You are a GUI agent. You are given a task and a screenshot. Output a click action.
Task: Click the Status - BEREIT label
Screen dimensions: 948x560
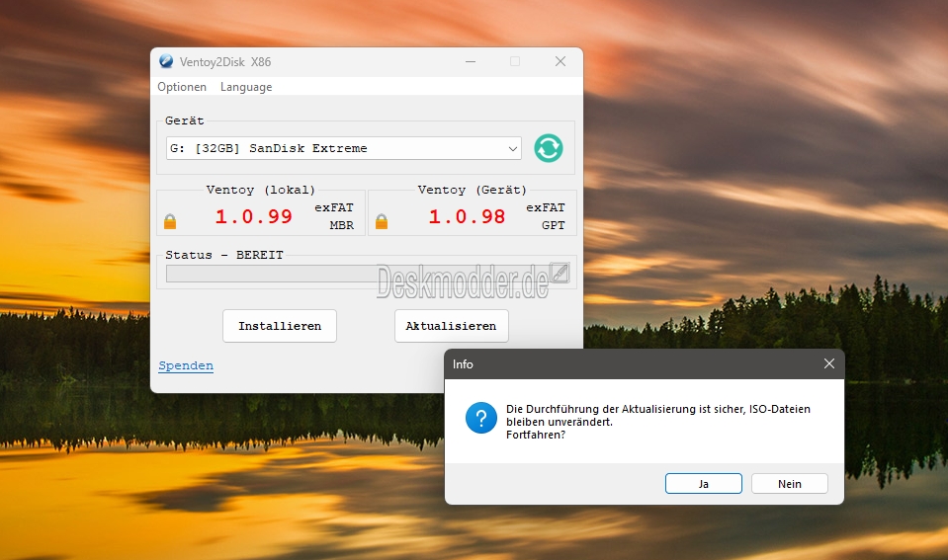[224, 255]
